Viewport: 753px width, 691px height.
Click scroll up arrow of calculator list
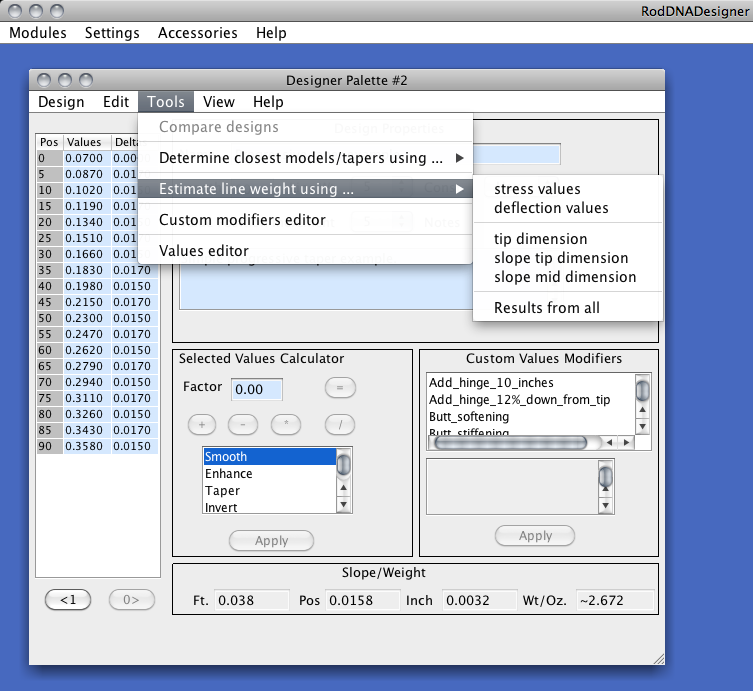click(343, 488)
